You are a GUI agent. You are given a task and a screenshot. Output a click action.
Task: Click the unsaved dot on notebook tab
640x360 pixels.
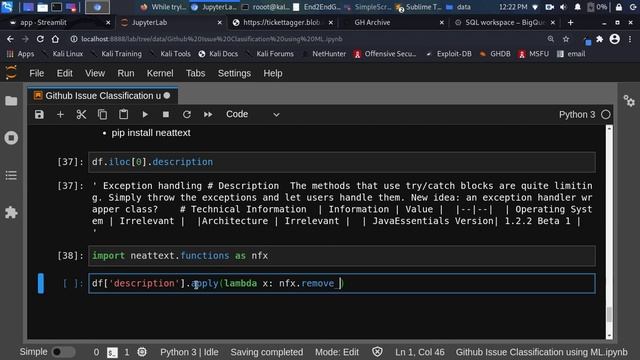tap(167, 96)
